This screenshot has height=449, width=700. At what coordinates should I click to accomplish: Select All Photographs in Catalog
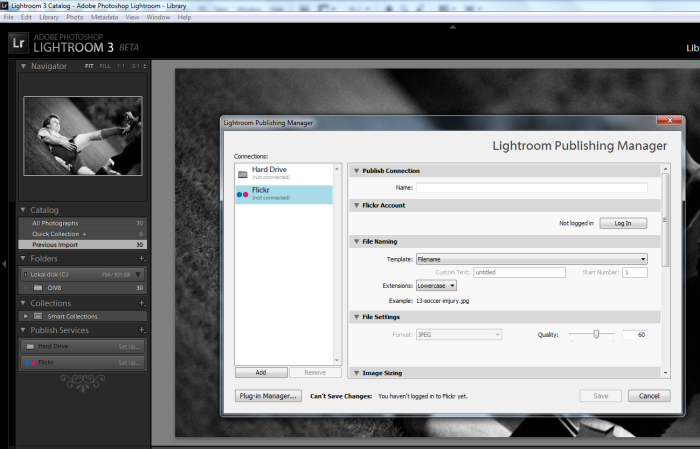(83, 223)
